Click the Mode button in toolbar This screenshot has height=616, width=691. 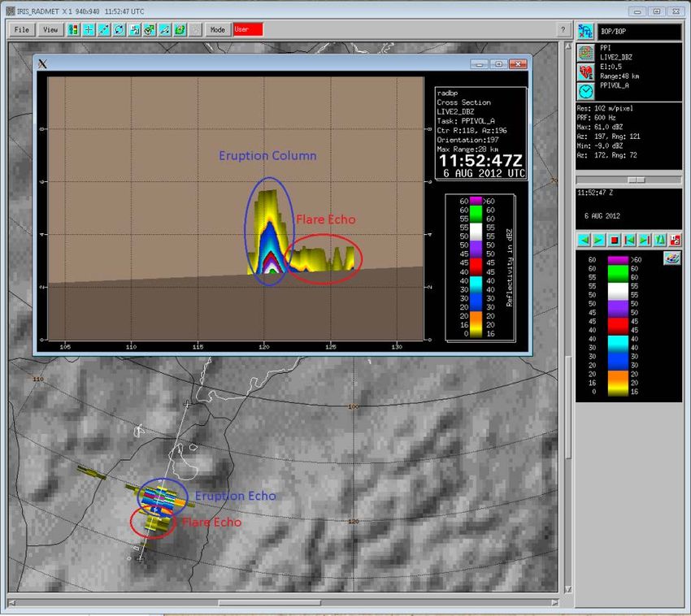(x=218, y=29)
